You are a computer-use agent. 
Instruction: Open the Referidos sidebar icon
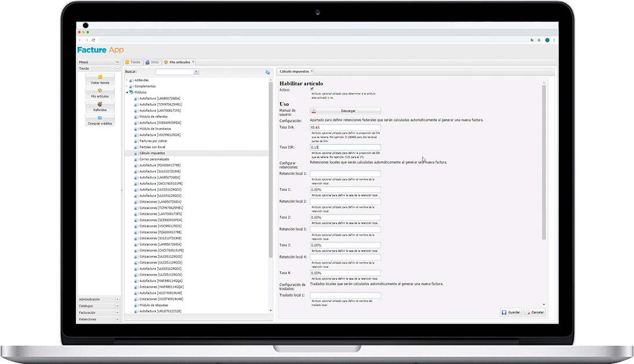(100, 106)
